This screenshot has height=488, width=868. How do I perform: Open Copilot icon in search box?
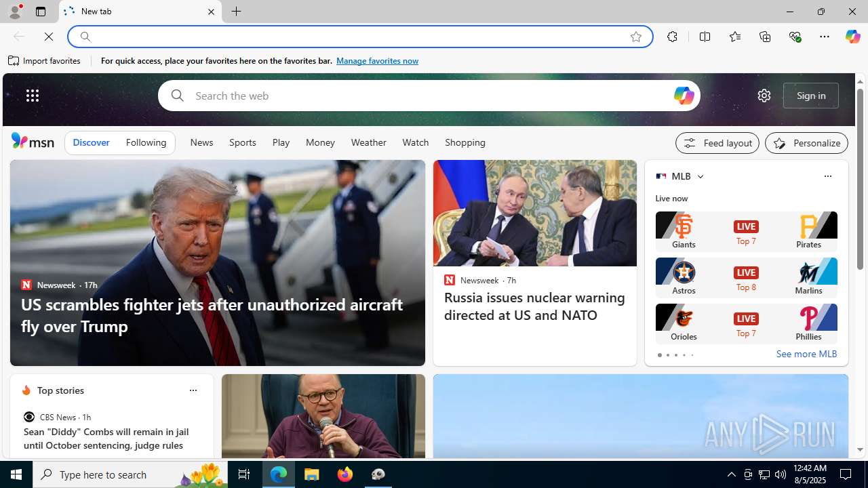(x=684, y=96)
